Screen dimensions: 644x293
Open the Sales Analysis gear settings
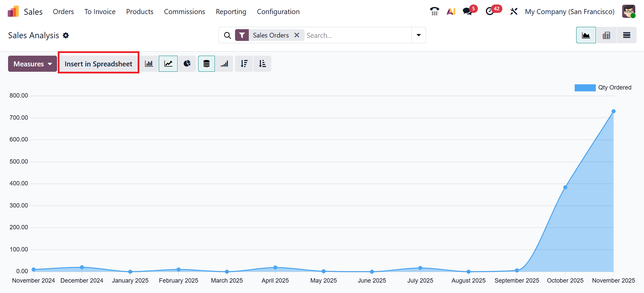click(x=66, y=36)
